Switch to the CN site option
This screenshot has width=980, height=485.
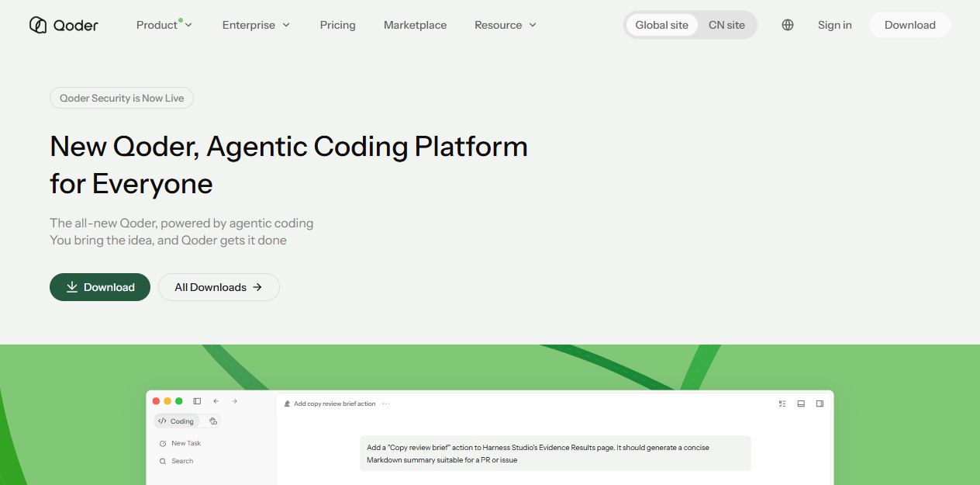[x=726, y=25]
